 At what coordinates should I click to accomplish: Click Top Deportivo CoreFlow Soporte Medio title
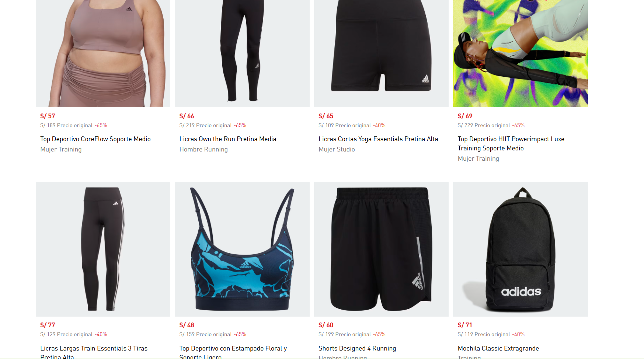pos(95,139)
